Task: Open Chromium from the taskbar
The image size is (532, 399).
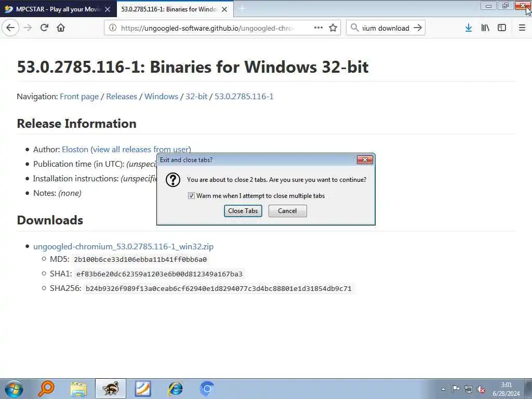Action: (x=207, y=389)
